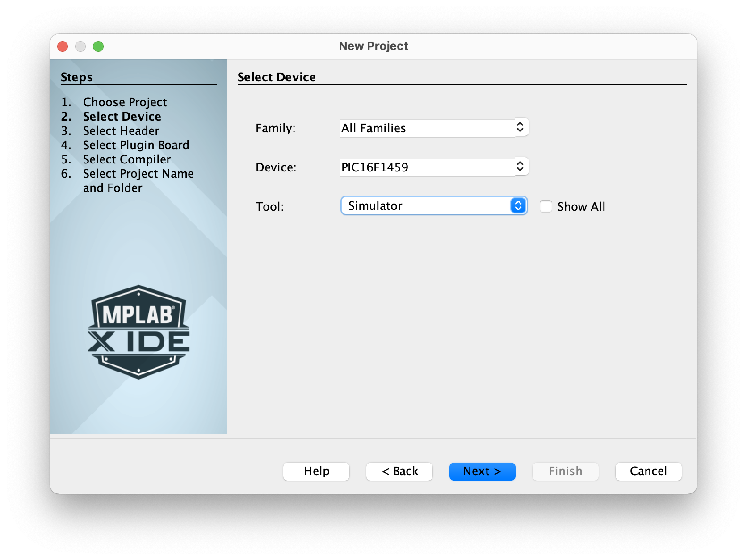Select step 6 Select Project Name and Folder
Image resolution: width=747 pixels, height=560 pixels.
pos(138,174)
